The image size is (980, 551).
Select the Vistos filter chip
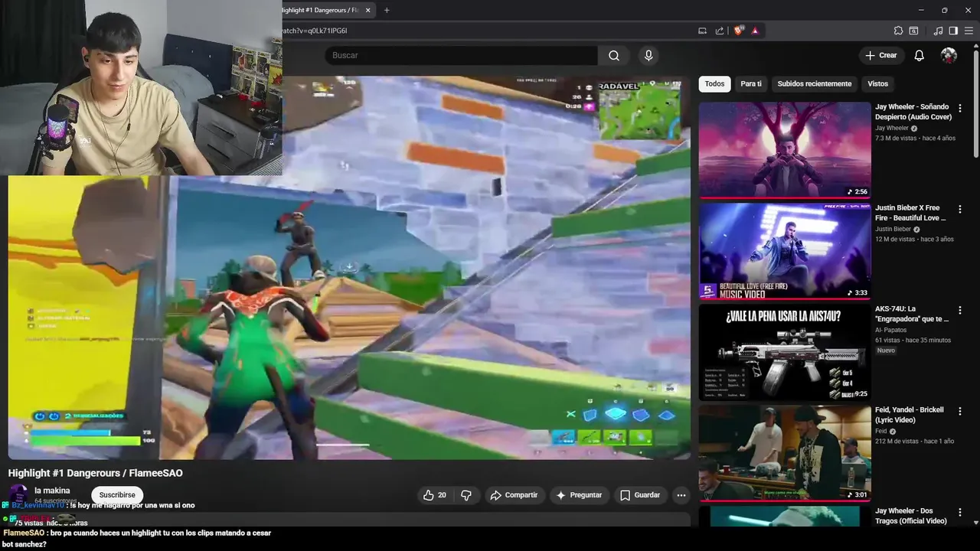point(877,84)
